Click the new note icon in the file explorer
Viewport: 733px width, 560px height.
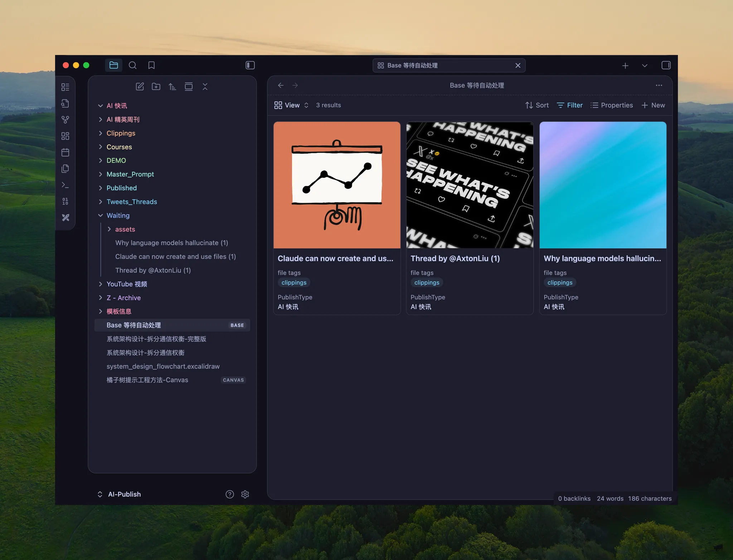pyautogui.click(x=140, y=87)
